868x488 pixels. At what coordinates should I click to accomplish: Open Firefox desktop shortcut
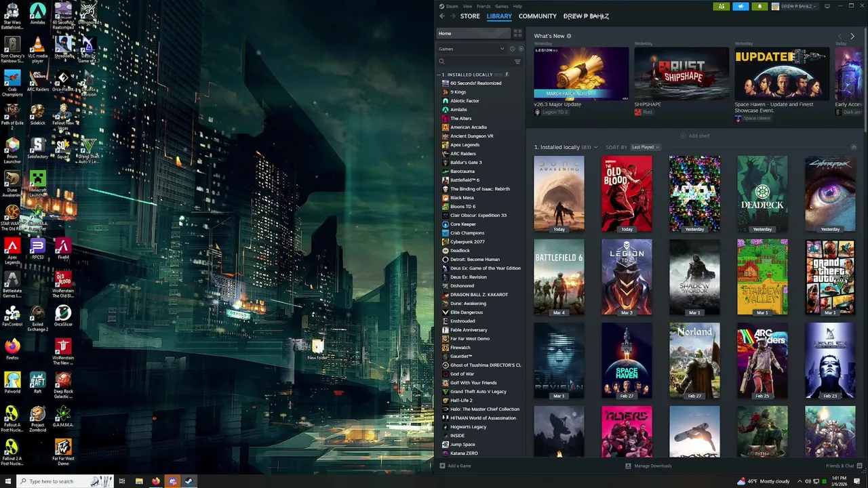[x=12, y=350]
